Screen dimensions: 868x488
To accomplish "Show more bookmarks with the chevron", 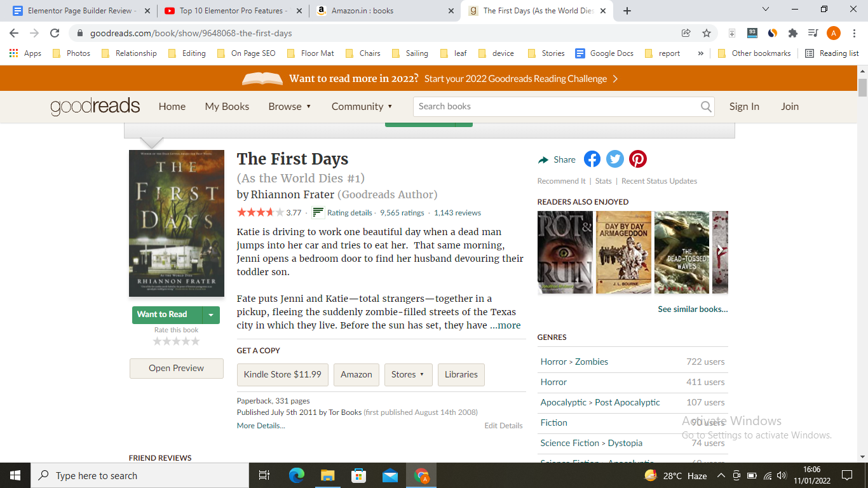I will (700, 53).
